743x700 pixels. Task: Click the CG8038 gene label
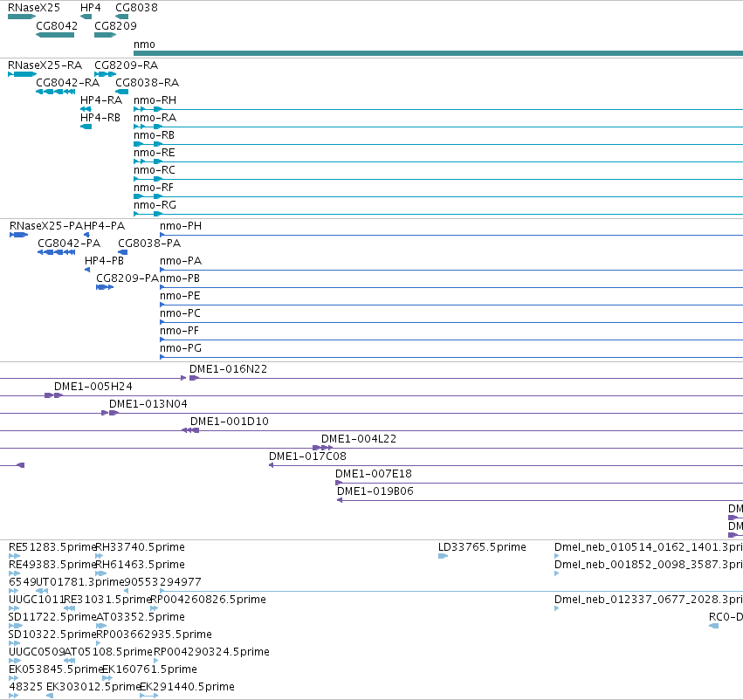pyautogui.click(x=136, y=8)
